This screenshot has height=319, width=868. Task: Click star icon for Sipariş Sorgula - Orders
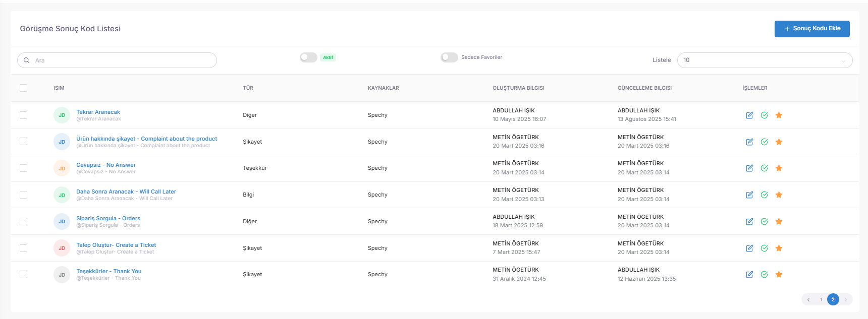point(779,222)
